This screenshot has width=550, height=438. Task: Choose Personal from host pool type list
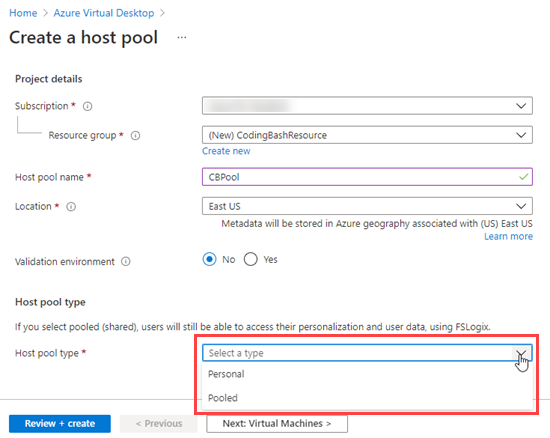(367, 374)
